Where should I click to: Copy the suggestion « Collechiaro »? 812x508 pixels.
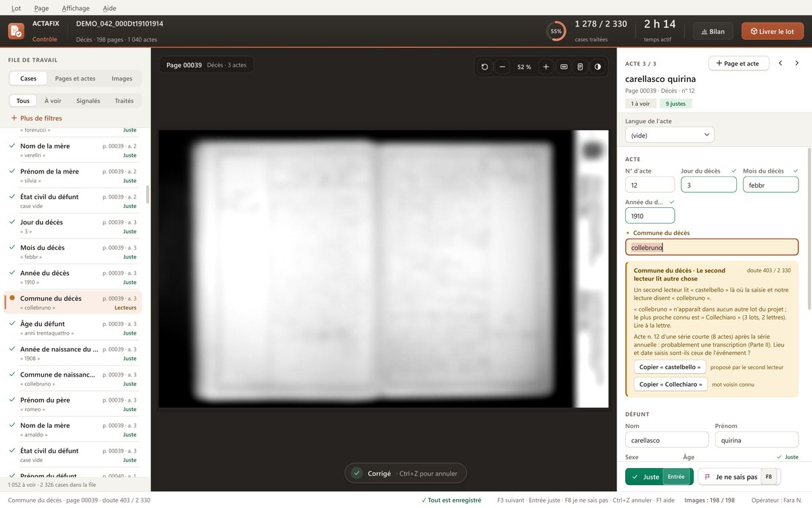(671, 384)
